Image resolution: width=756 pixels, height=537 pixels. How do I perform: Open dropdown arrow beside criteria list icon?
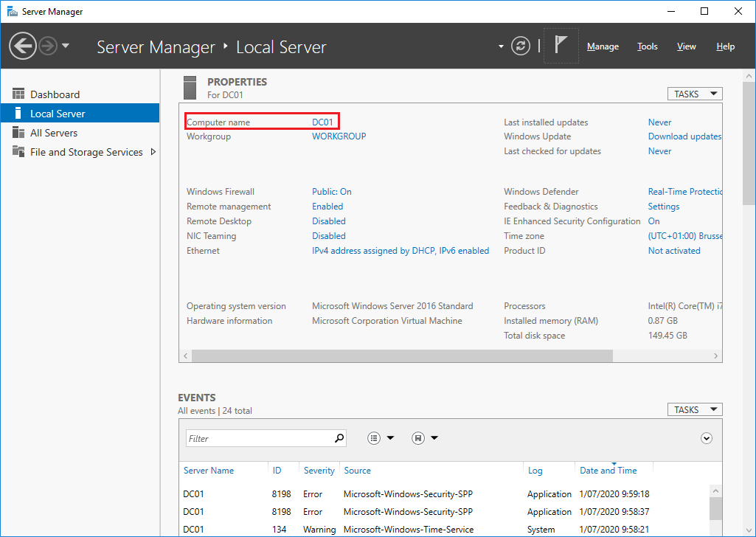390,437
